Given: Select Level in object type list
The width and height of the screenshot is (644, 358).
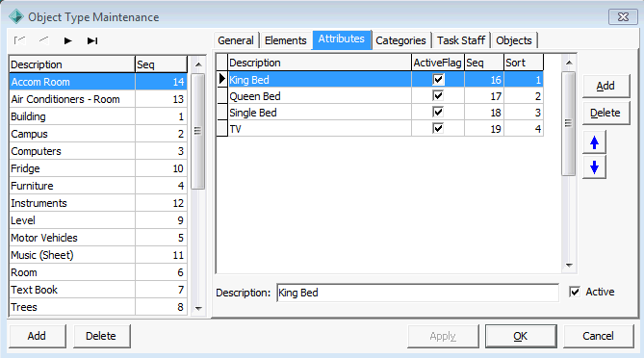Looking at the screenshot, I should [98, 220].
